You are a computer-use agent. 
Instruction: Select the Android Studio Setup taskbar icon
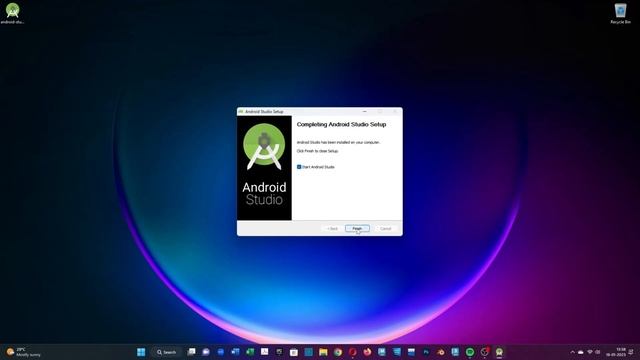pos(499,352)
